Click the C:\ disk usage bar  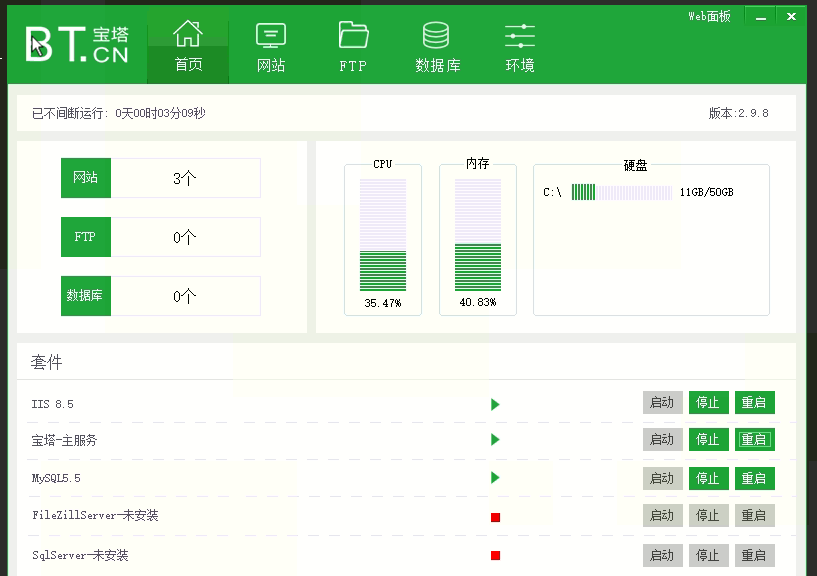tap(622, 192)
